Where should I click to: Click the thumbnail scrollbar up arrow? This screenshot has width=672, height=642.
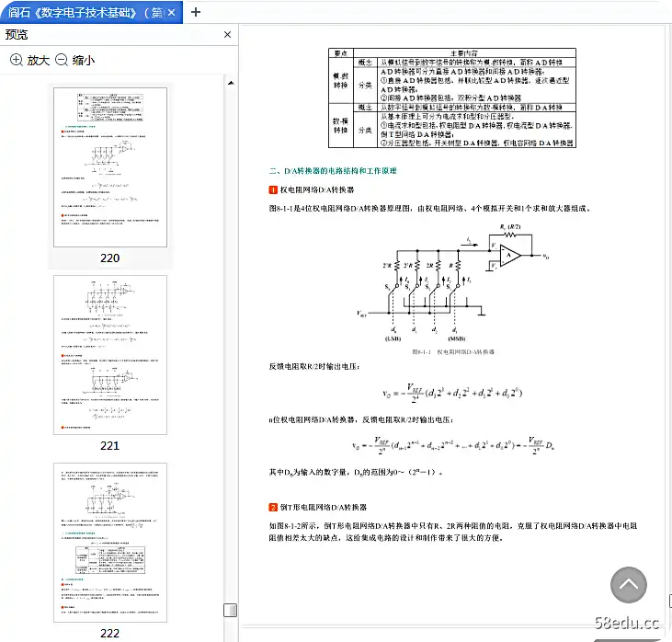[231, 83]
